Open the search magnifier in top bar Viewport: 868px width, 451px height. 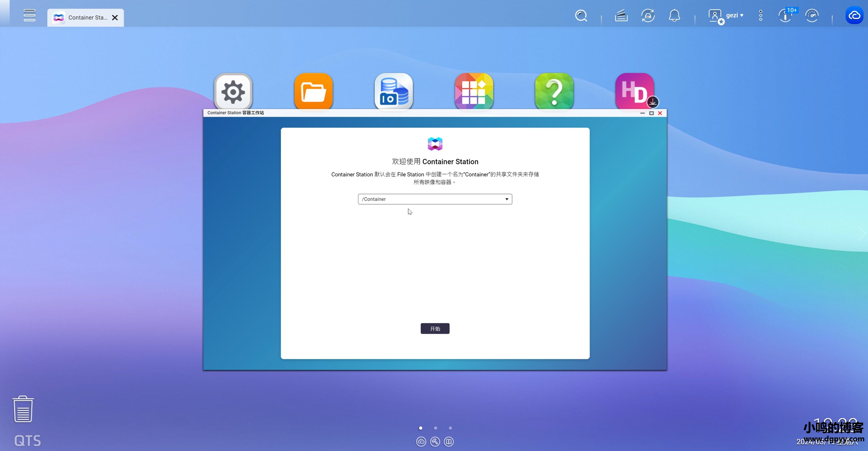[x=581, y=15]
